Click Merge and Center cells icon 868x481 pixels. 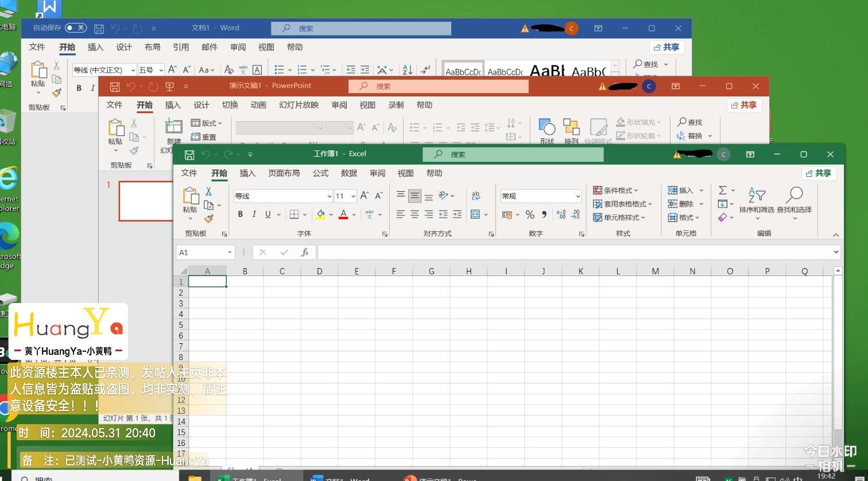[x=475, y=215]
